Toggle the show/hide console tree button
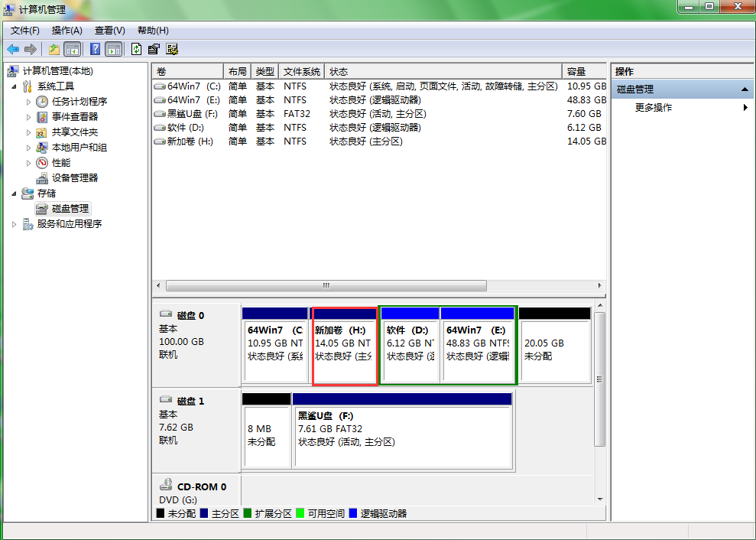The width and height of the screenshot is (756, 540). [x=73, y=49]
